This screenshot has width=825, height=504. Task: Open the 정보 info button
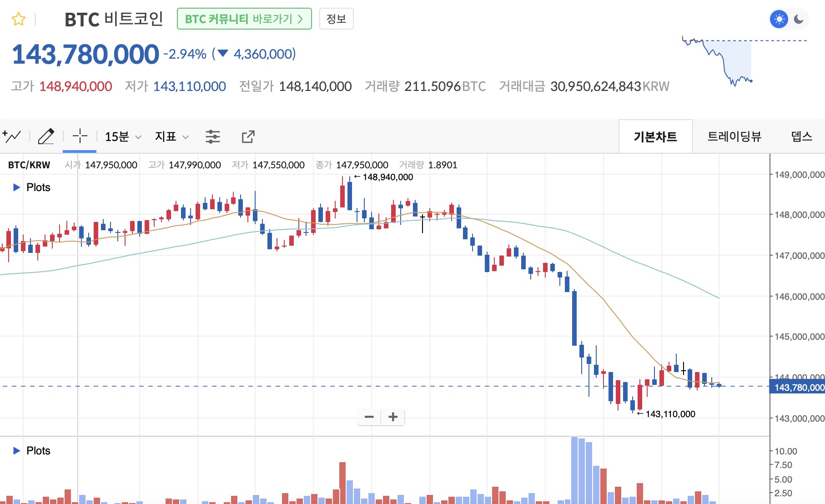tap(337, 19)
